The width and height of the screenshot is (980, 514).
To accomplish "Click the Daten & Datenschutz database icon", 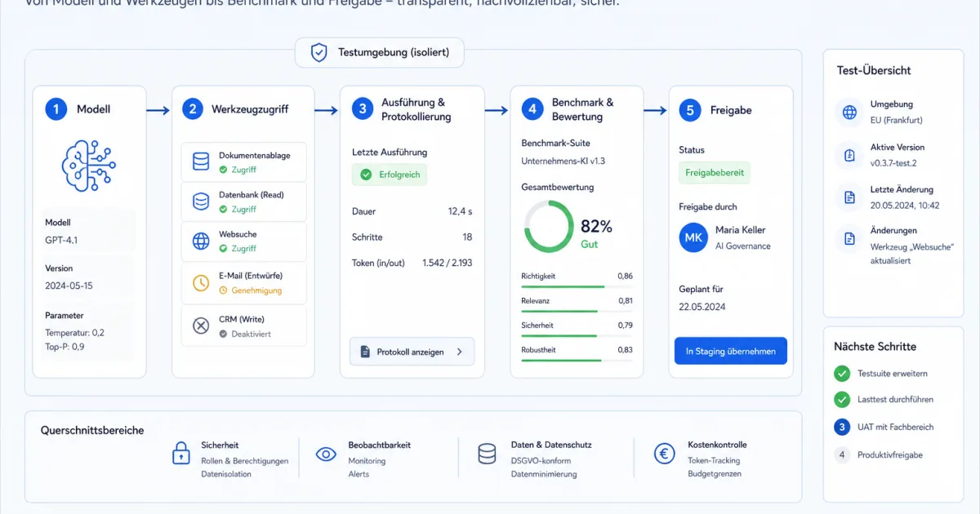I will coord(488,454).
